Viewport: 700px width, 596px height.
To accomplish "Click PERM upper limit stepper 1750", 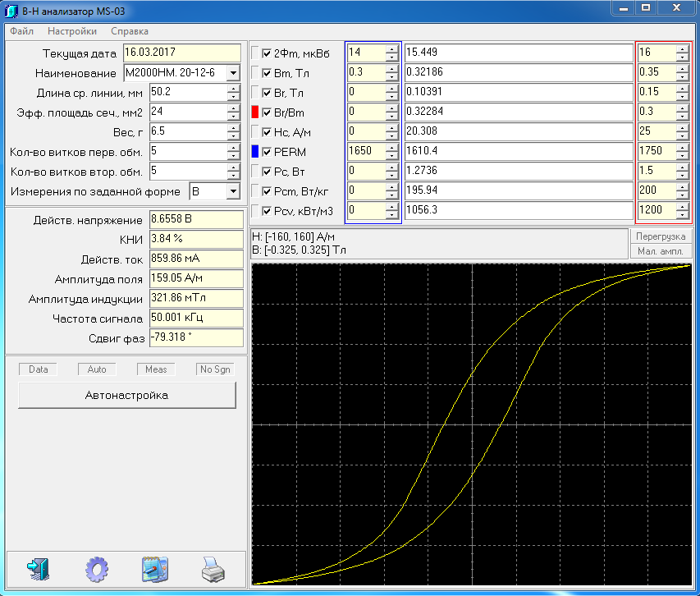I will pos(683,152).
